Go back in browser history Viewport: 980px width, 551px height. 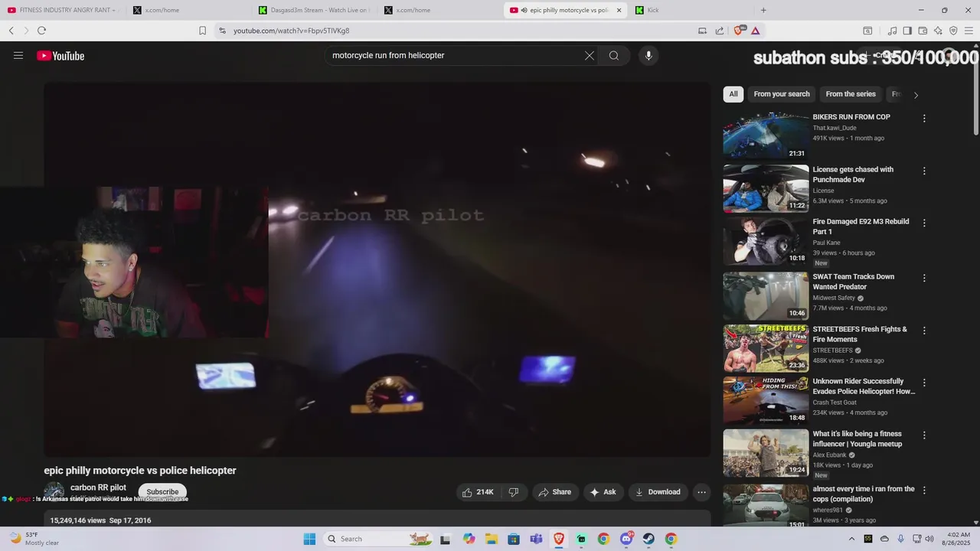[11, 31]
